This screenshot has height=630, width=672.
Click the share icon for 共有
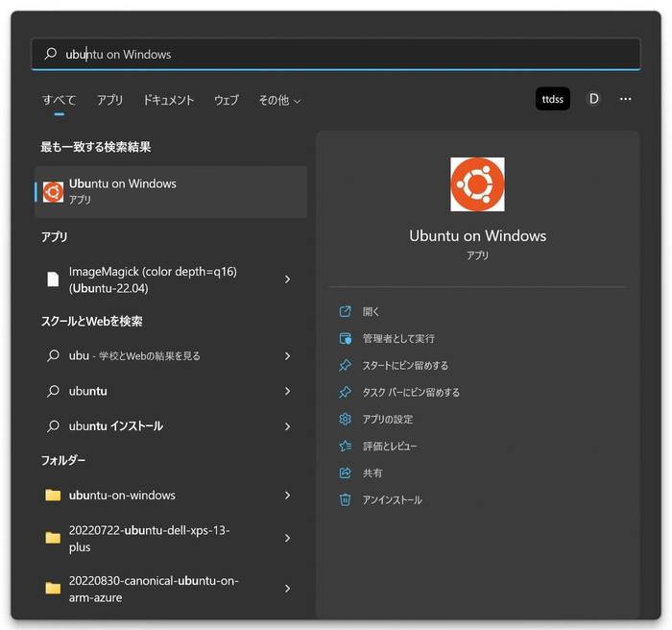click(x=345, y=472)
